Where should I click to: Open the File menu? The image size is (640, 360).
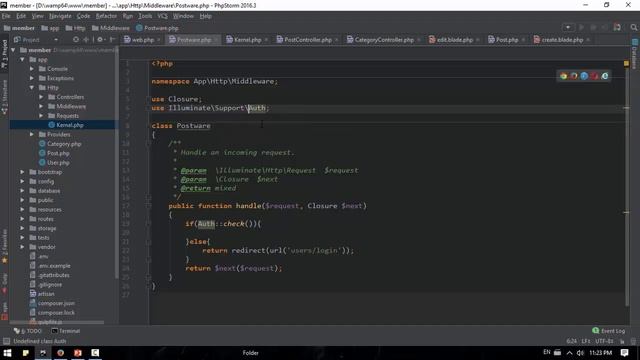click(x=6, y=16)
